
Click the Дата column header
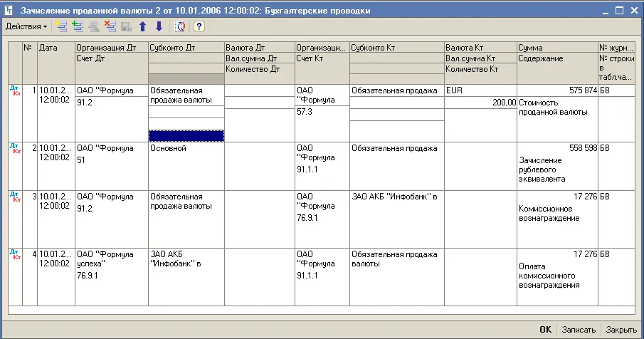click(56, 63)
